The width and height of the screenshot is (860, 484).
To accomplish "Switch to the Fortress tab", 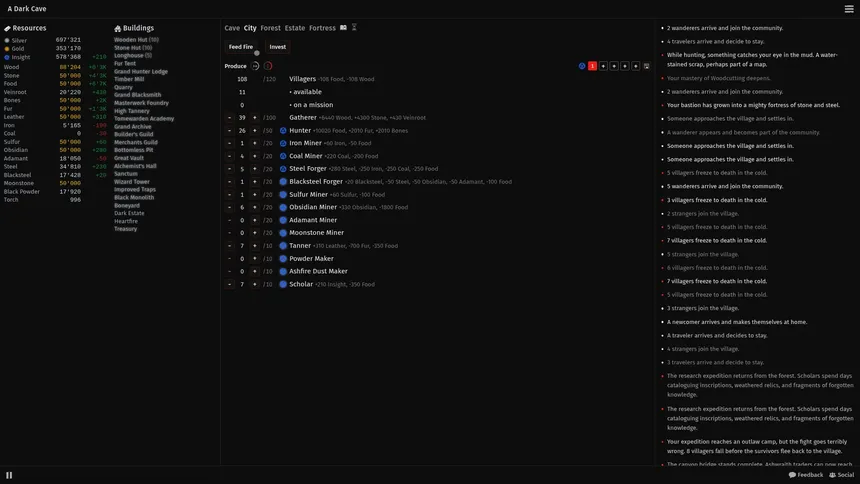I will point(322,28).
